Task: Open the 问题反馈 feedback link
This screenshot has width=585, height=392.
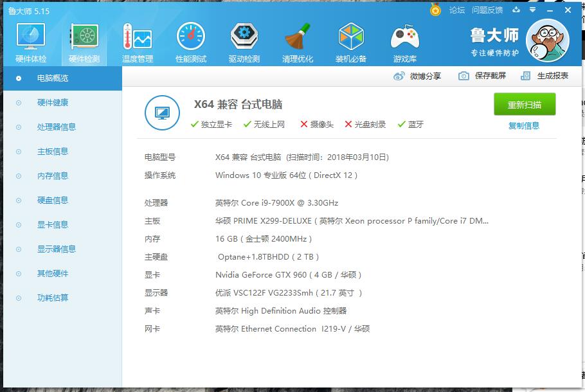Action: (x=487, y=10)
